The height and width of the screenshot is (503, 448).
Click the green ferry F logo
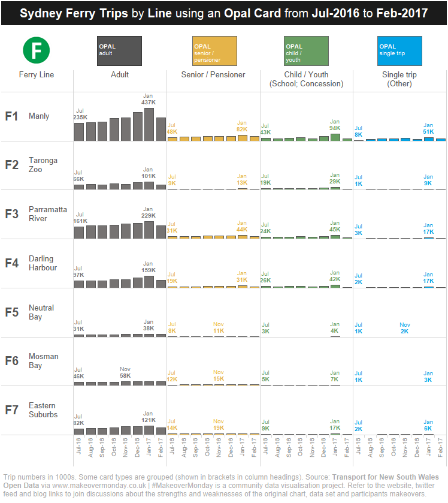point(36,50)
